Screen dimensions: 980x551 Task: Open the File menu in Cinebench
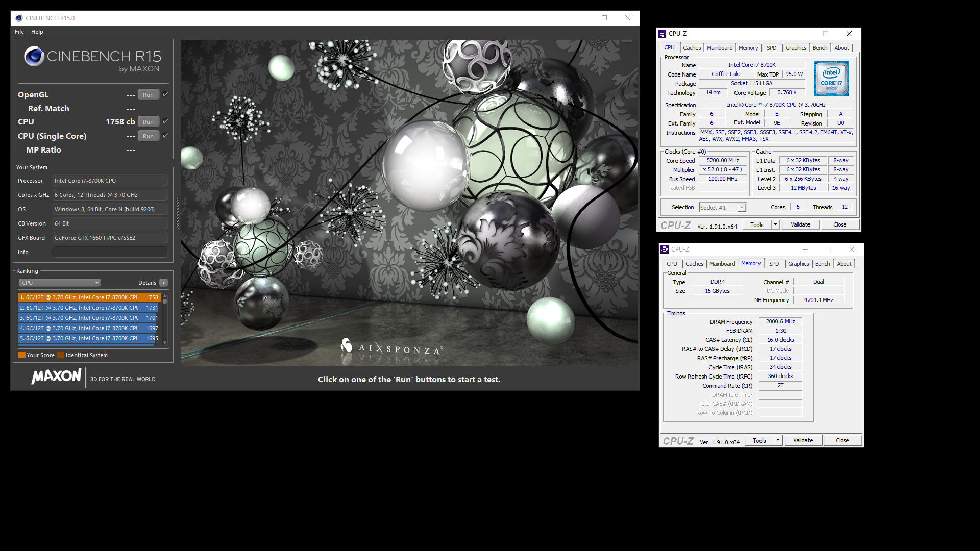pos(19,32)
